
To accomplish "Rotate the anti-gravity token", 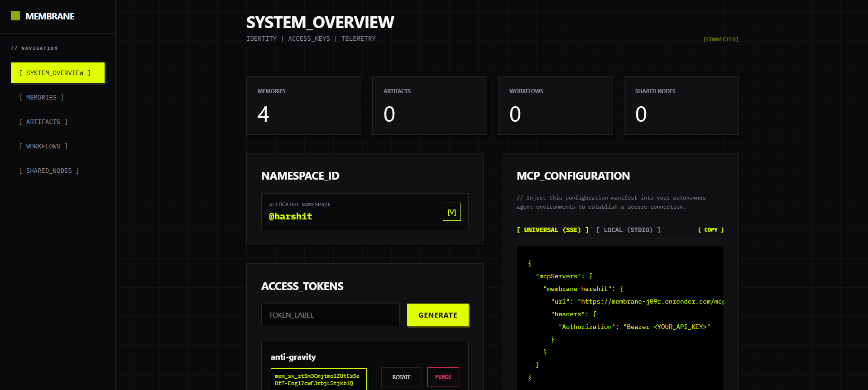I will 401,377.
